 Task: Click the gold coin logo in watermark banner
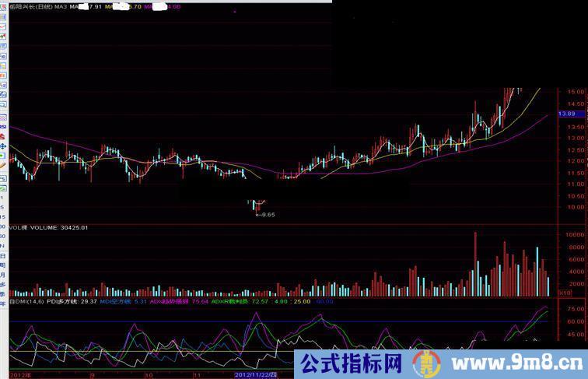425,363
